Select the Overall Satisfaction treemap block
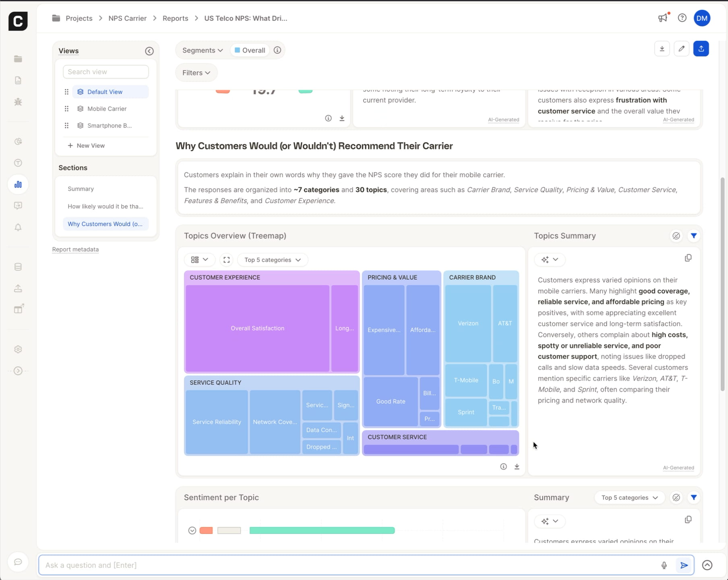This screenshot has width=728, height=580. point(257,328)
